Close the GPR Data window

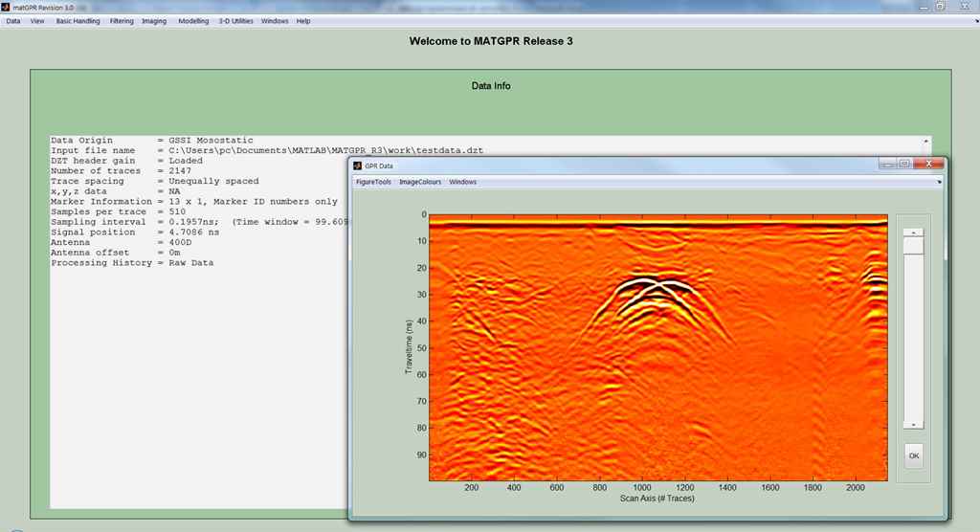click(x=928, y=164)
